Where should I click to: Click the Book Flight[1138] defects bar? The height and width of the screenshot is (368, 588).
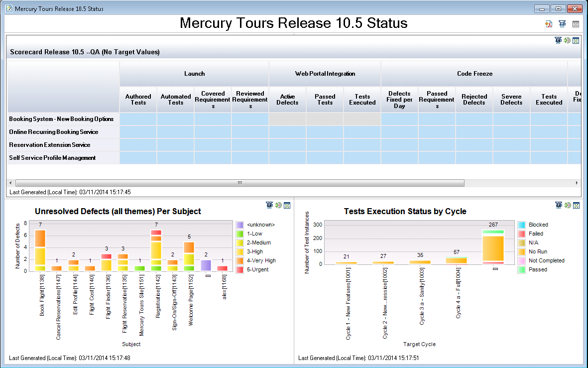pos(40,250)
